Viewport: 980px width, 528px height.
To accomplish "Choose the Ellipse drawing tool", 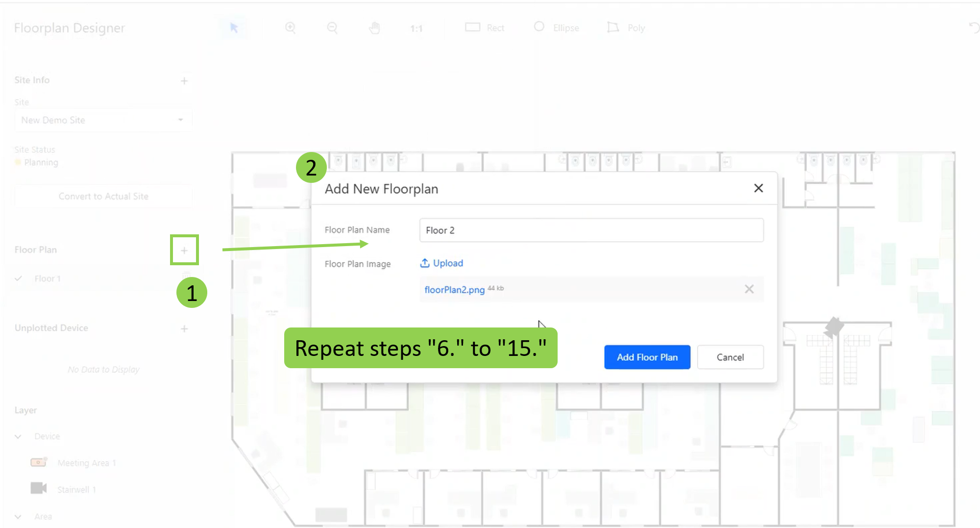I will pos(556,27).
